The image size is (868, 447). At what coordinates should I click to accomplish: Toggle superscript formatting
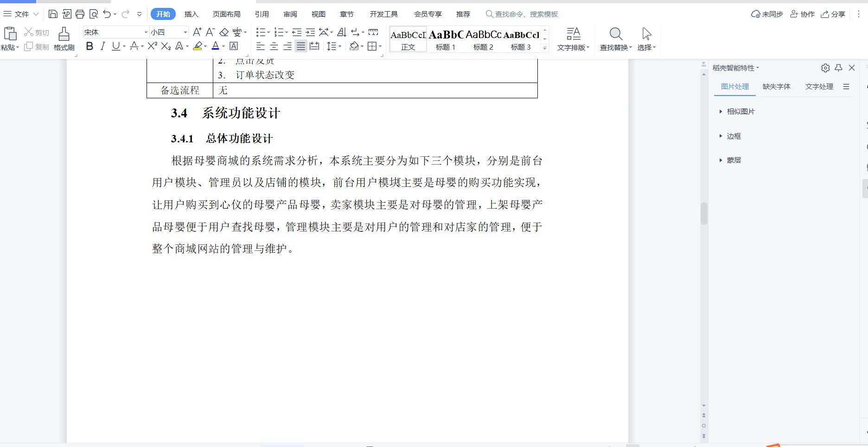click(x=152, y=46)
